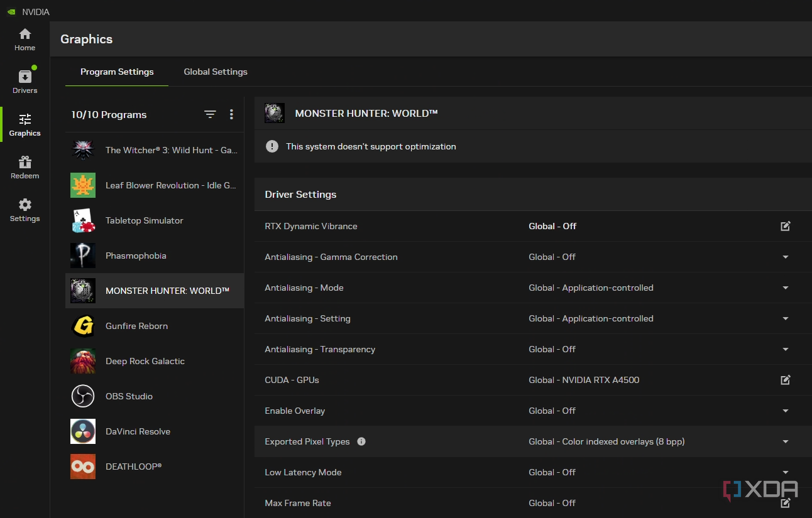Select The Witcher 3: Wild Hunt program name
The width and height of the screenshot is (812, 518).
171,150
